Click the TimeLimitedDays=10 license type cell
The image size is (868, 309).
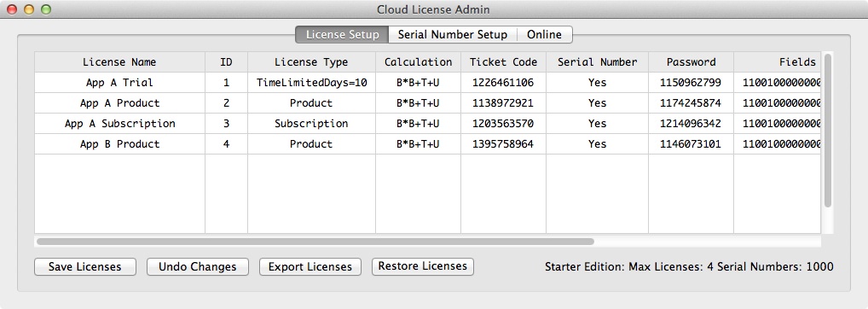click(312, 83)
